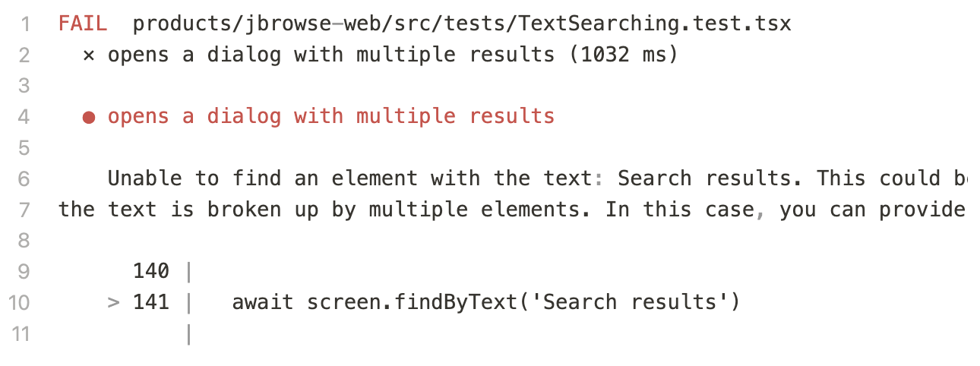Select gutter line number 4
Viewport: 980px width, 366px height.
pyautogui.click(x=25, y=117)
